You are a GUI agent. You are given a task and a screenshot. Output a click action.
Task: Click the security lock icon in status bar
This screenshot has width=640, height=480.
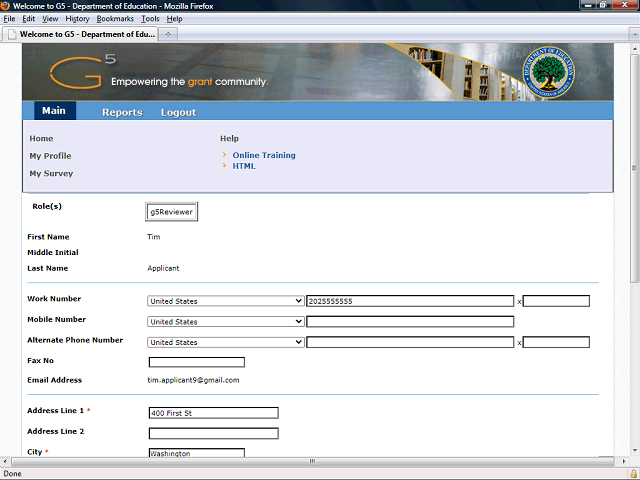click(632, 473)
